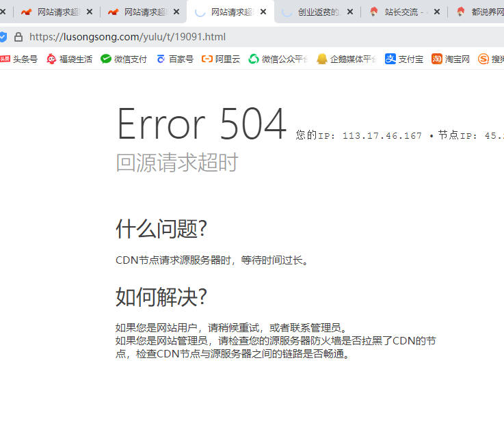Click the 如果您是网站管理员 line
This screenshot has height=423, width=504.
[276, 347]
